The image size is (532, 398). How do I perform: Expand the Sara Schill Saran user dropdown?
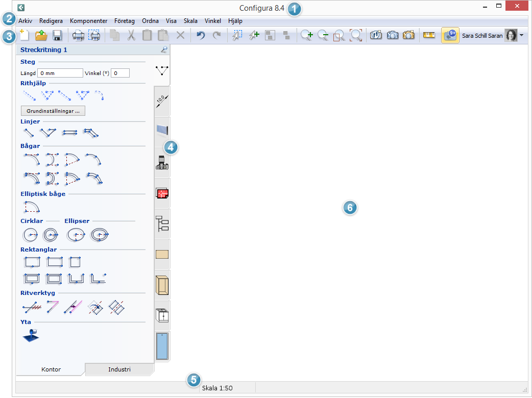pos(521,36)
